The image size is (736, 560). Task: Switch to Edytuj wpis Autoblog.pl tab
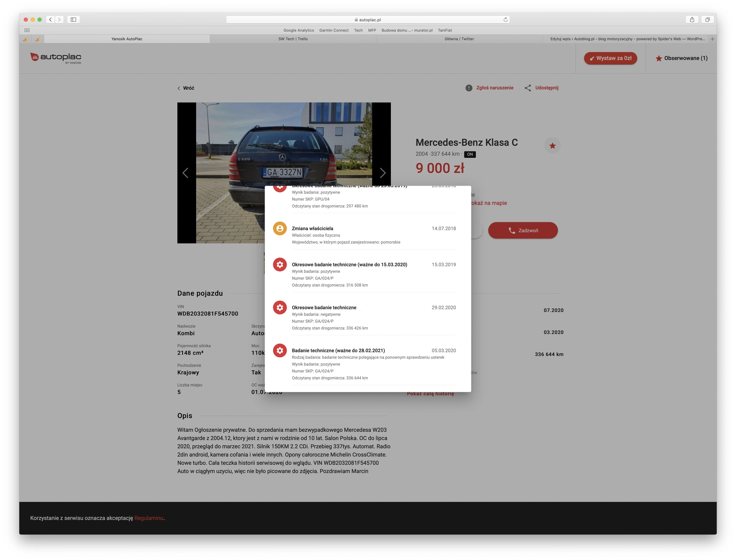click(626, 39)
